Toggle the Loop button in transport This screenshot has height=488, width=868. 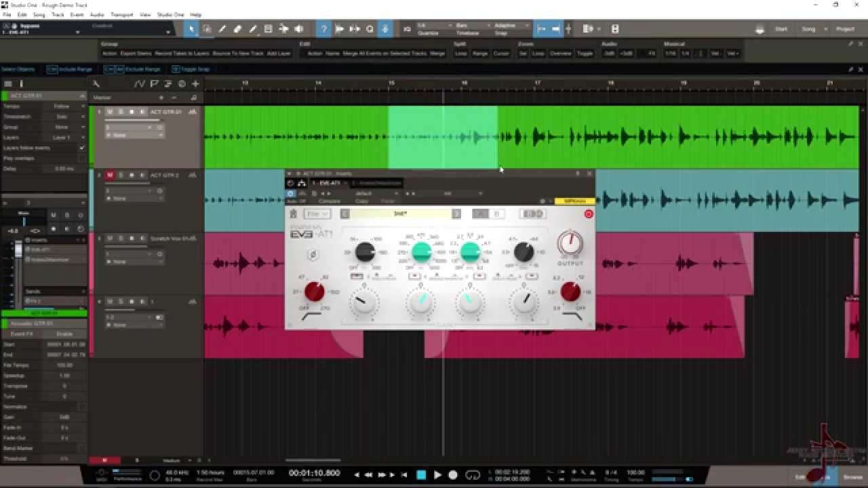(x=473, y=475)
